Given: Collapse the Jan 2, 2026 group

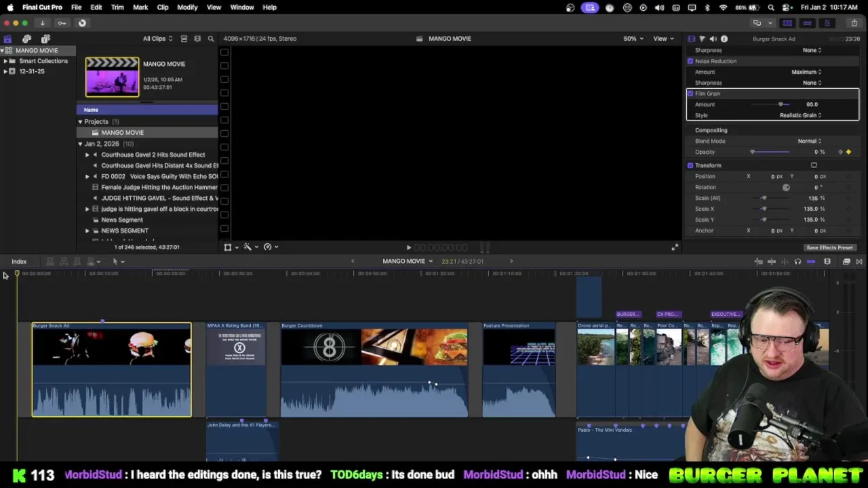Looking at the screenshot, I should click(x=80, y=144).
